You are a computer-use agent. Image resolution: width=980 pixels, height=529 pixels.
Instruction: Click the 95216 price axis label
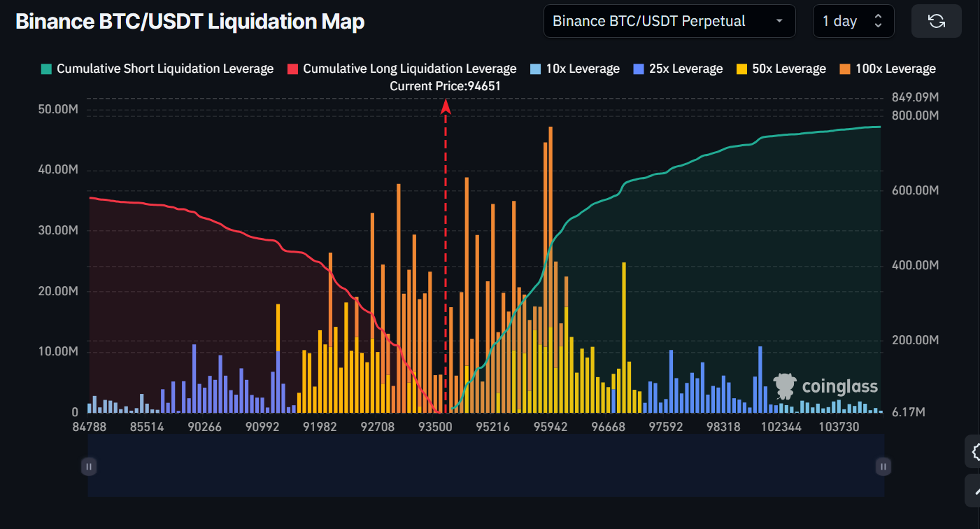pos(492,427)
